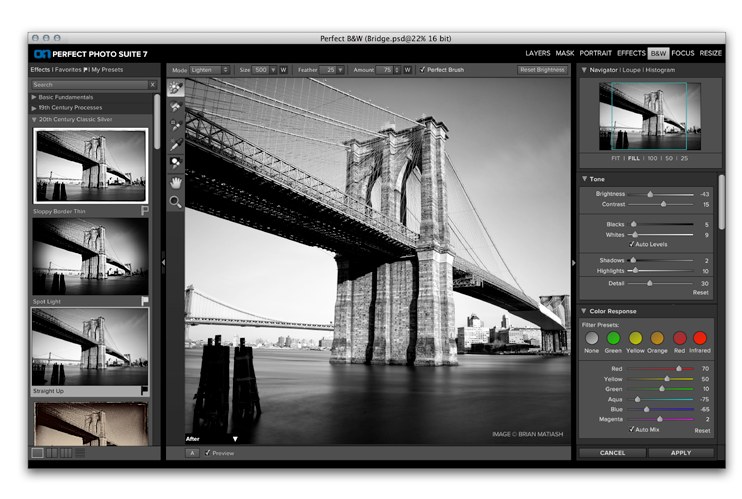This screenshot has width=742, height=499.
Task: Click the A view-mode button
Action: click(192, 453)
